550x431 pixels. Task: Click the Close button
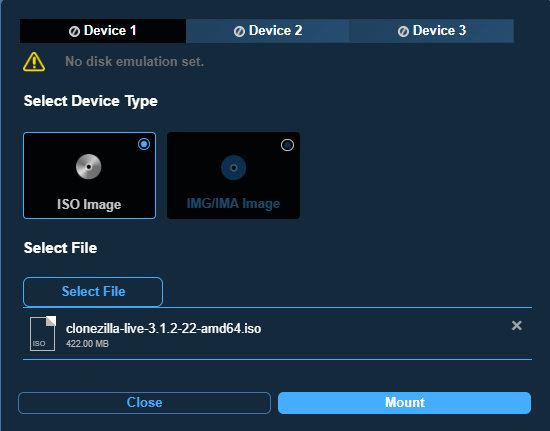pyautogui.click(x=145, y=403)
